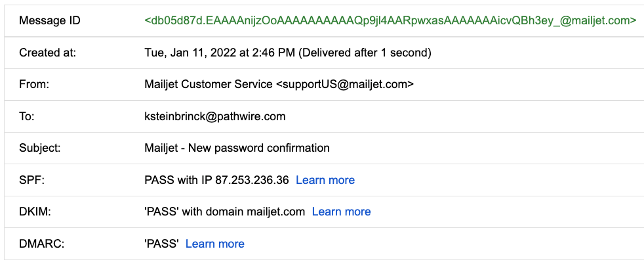This screenshot has width=644, height=270.
Task: Click the IP address 87.253.236.36
Action: click(x=252, y=180)
